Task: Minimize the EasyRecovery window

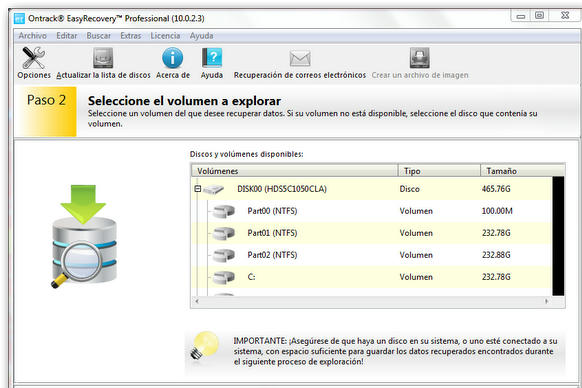Action: pyautogui.click(x=521, y=16)
